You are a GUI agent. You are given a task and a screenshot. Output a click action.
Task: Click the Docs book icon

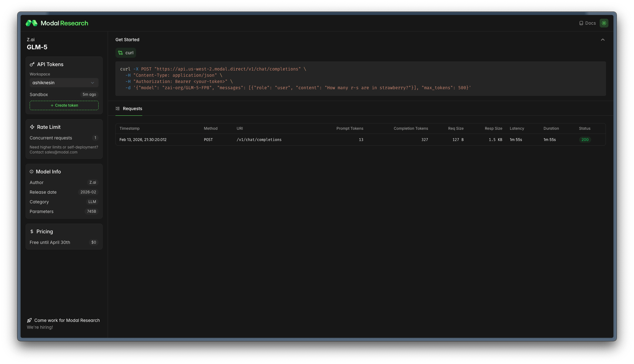point(581,23)
